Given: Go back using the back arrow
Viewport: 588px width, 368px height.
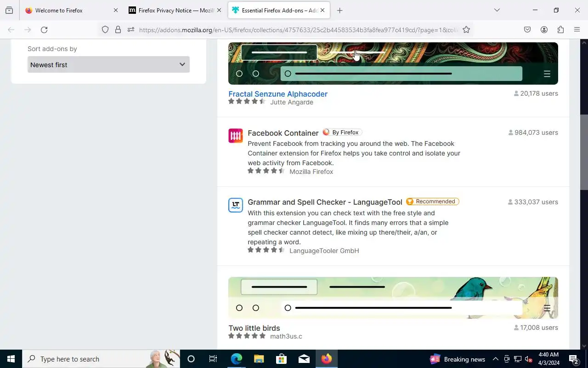Looking at the screenshot, I should [x=11, y=30].
